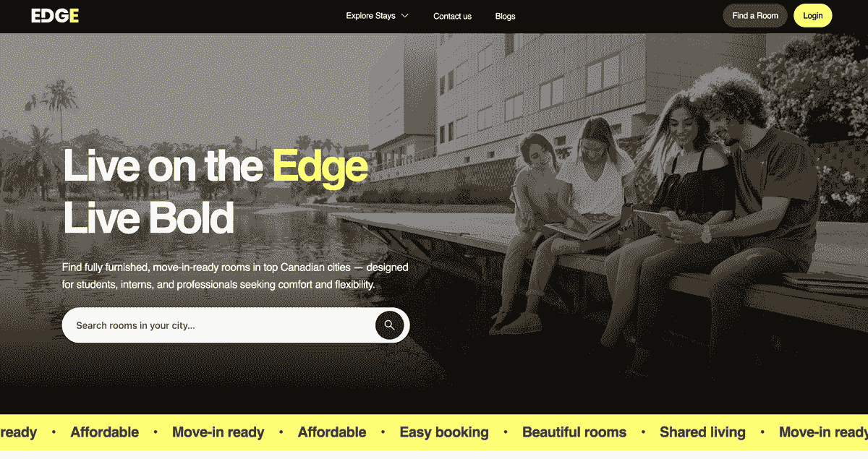Click the leftmost 'Affordable' ticker text
Screen dimensions: 868x459
[x=105, y=432]
